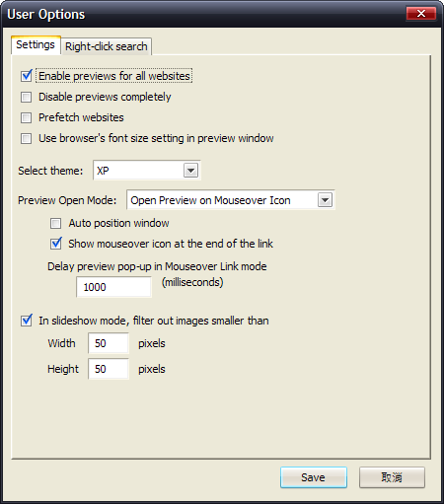Check Disable previews completely
This screenshot has width=444, height=504.
point(27,97)
